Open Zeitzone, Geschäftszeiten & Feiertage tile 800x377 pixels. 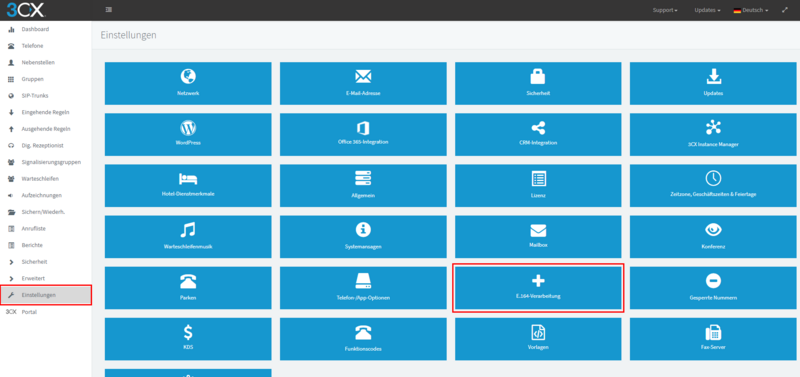tap(713, 186)
